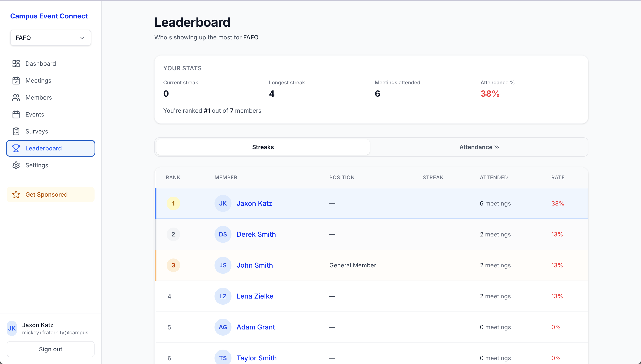Click Adam Grant's AG avatar

click(223, 327)
